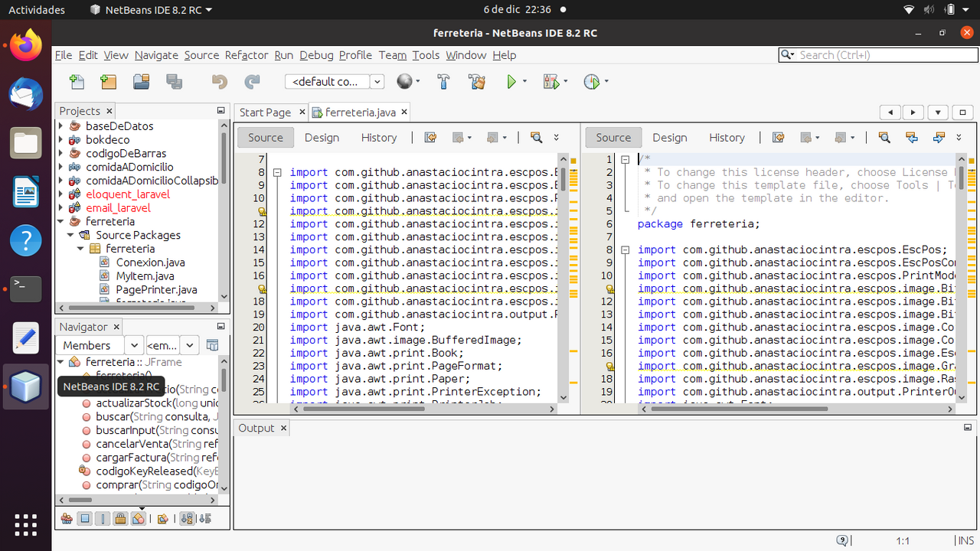
Task: Click the Build Project hammer icon
Action: (x=443, y=82)
